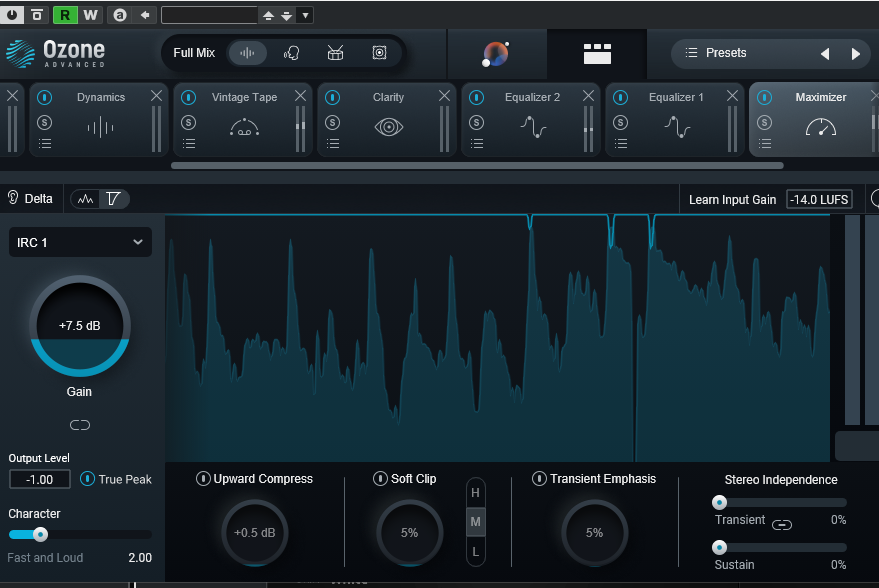Screen dimensions: 879x588
Task: Remove the Dynamics module
Action: [156, 96]
